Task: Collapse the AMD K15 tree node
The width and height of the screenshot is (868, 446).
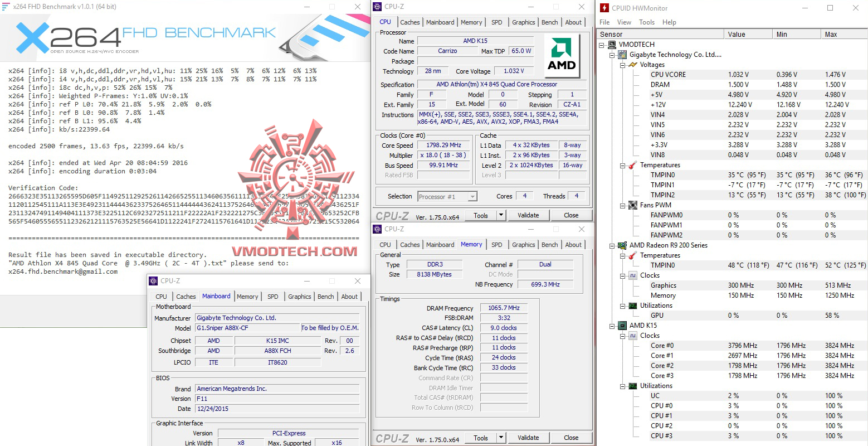Action: (612, 326)
